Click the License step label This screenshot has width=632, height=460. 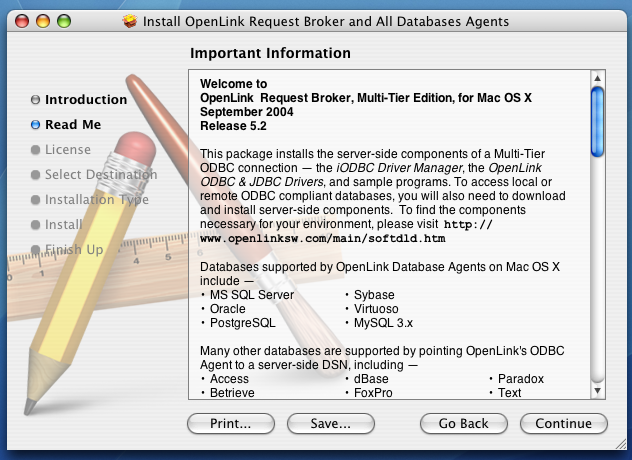point(68,150)
